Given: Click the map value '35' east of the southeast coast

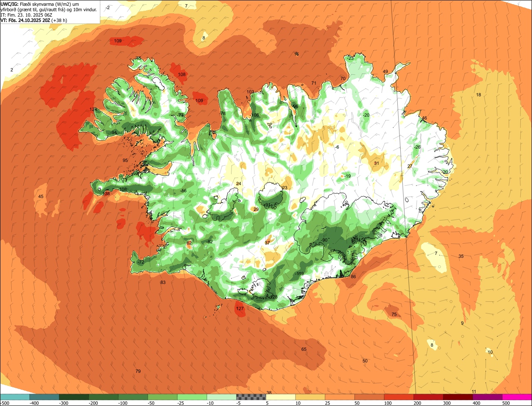Looking at the screenshot, I should pos(461,256).
